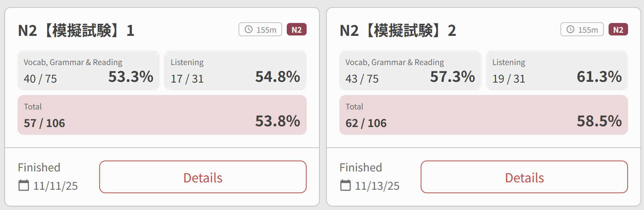Click the N2 level badge on exam 2
The height and width of the screenshot is (210, 644).
tap(618, 30)
